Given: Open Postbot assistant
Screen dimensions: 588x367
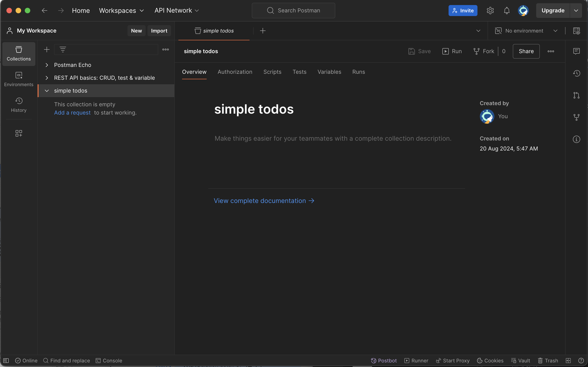Looking at the screenshot, I should pos(384,360).
